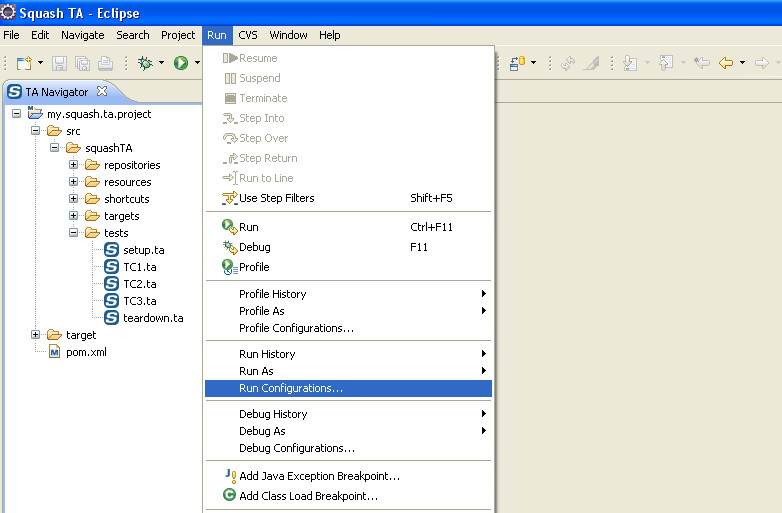782x513 pixels.
Task: Expand the resources folder
Action: tap(73, 181)
